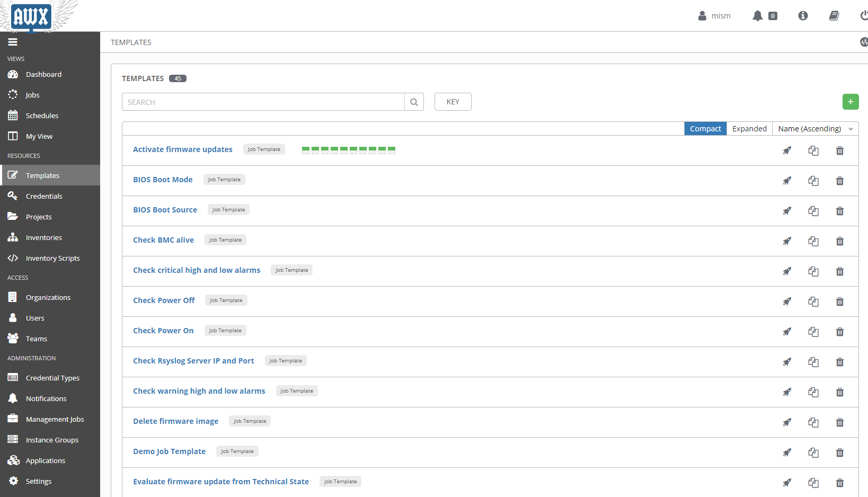Launch the Demo Job Template
The width and height of the screenshot is (868, 497).
(x=787, y=452)
